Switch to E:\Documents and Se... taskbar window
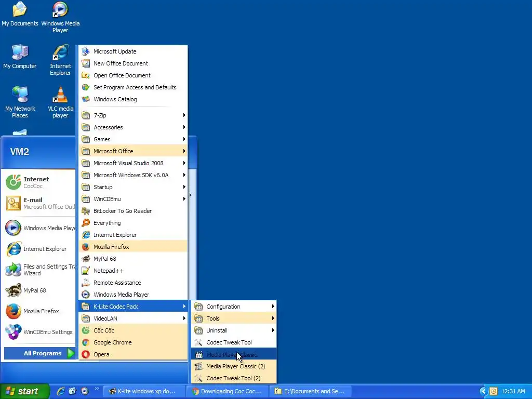This screenshot has height=399, width=532. [x=311, y=391]
